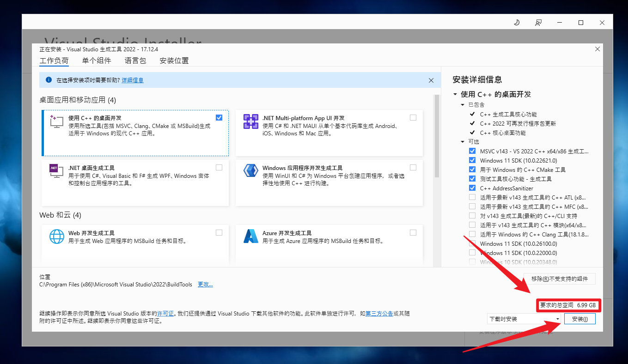This screenshot has width=628, height=364.
Task: Close the installation dialog with top-right X
Action: 598,49
